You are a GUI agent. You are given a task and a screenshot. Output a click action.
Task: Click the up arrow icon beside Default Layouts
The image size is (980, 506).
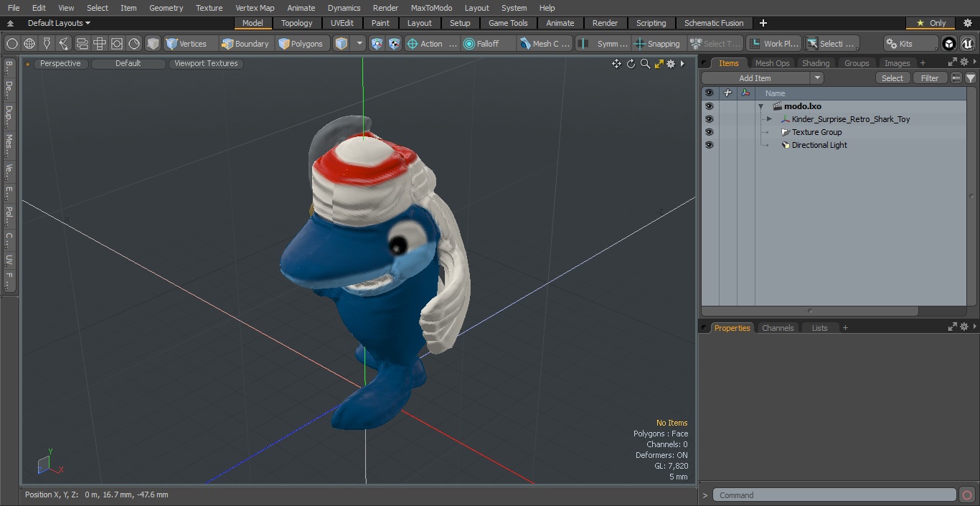click(x=10, y=23)
